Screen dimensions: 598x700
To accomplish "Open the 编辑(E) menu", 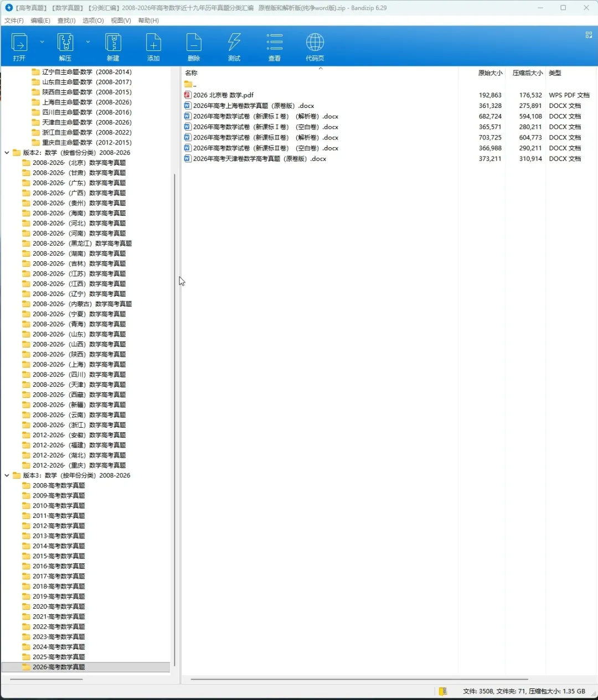I will [40, 20].
